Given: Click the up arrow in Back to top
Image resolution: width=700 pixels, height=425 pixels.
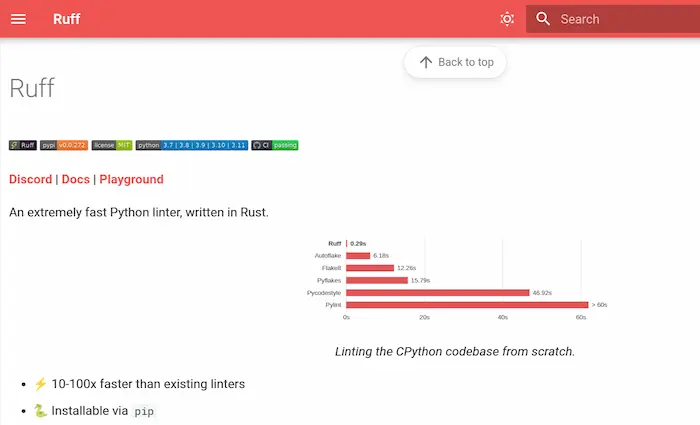Looking at the screenshot, I should point(426,62).
